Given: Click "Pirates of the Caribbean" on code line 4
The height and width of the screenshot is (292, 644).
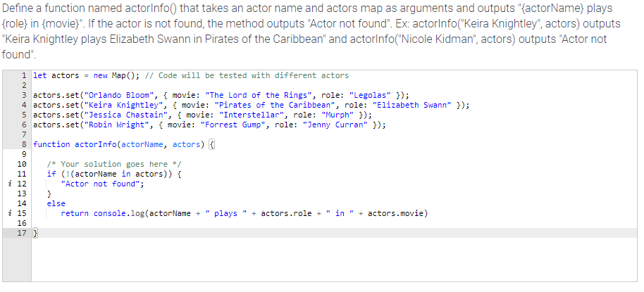Looking at the screenshot, I should tap(274, 105).
